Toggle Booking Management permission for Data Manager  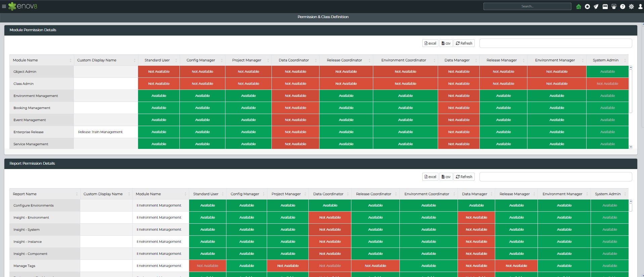coord(459,108)
